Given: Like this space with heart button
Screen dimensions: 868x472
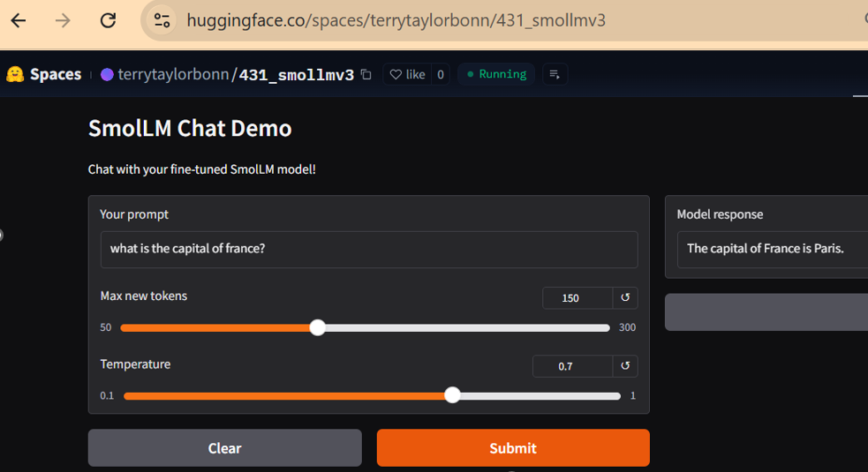Looking at the screenshot, I should coord(407,74).
